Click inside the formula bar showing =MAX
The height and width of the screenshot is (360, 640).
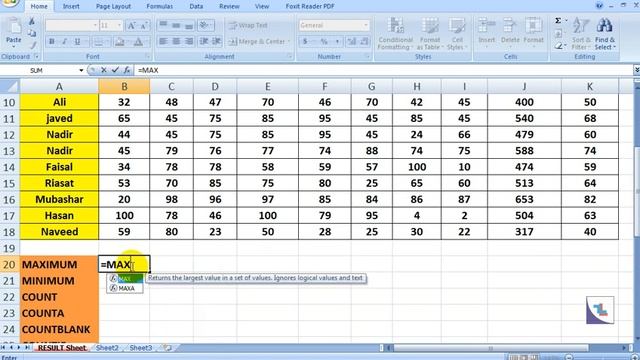[384, 70]
